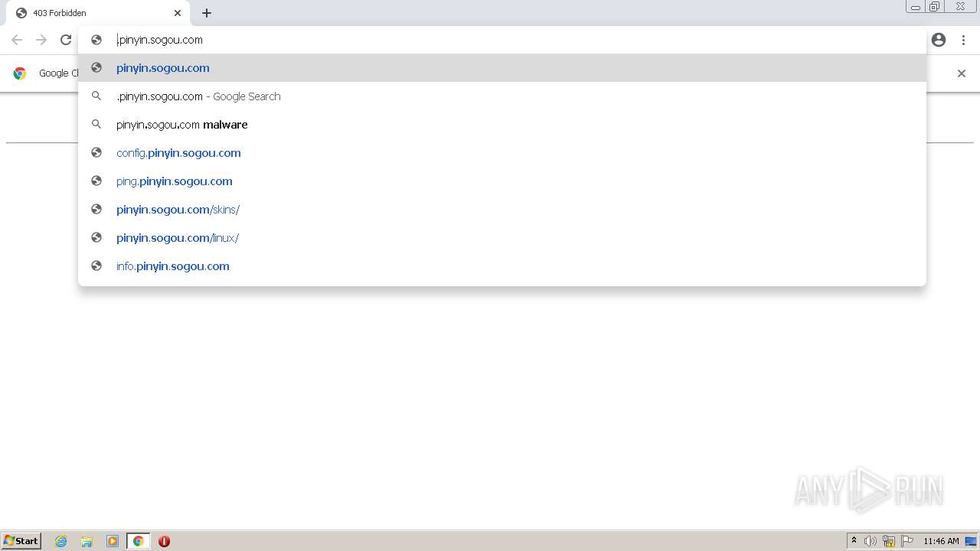Viewport: 980px width, 551px height.
Task: Click the address bar text .pinyin.sogou.com
Action: [160, 40]
